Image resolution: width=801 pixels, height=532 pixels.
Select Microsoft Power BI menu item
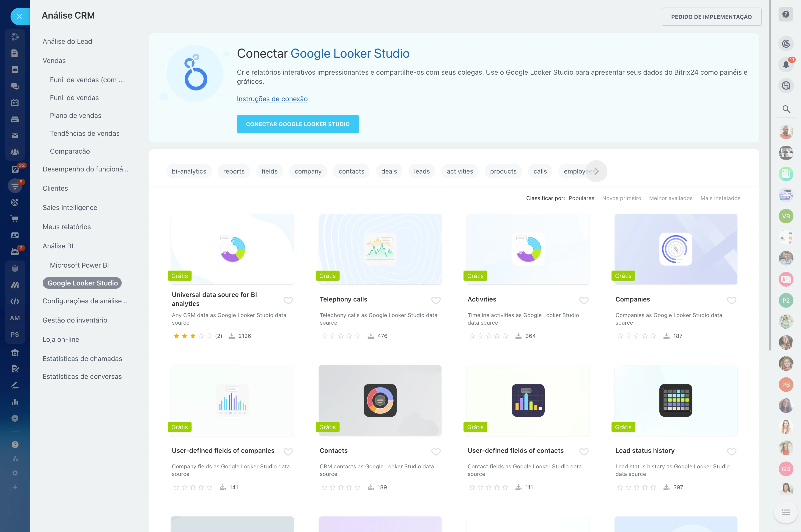[x=79, y=265]
